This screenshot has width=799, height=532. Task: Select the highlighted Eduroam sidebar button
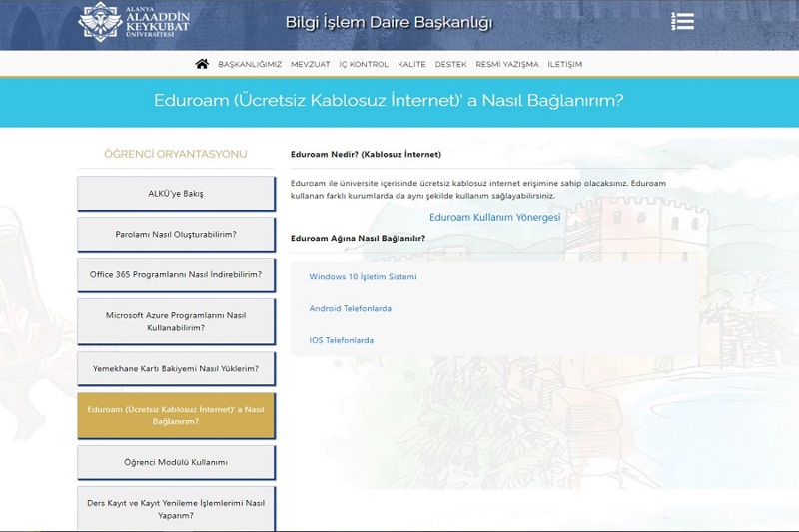point(176,415)
